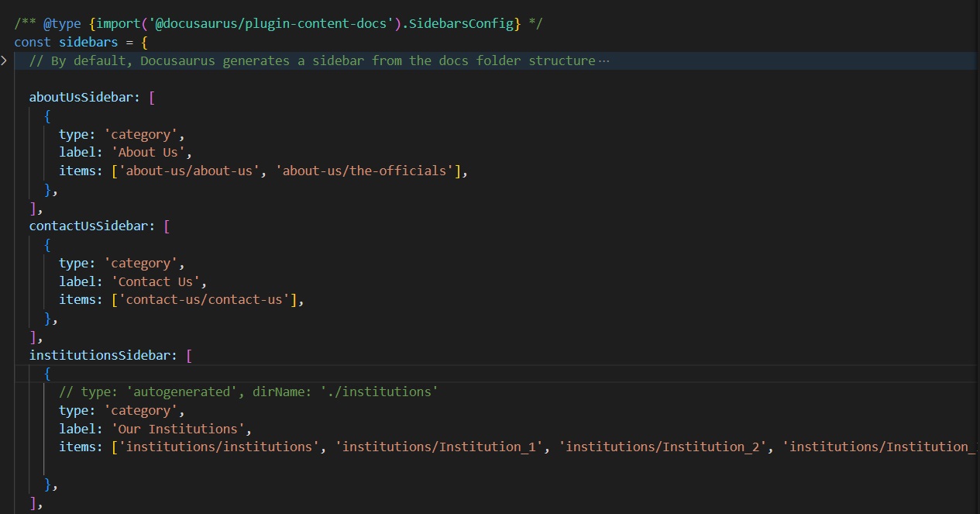Image resolution: width=980 pixels, height=514 pixels.
Task: Click the 'Our Institutions' label string
Action: 181,429
